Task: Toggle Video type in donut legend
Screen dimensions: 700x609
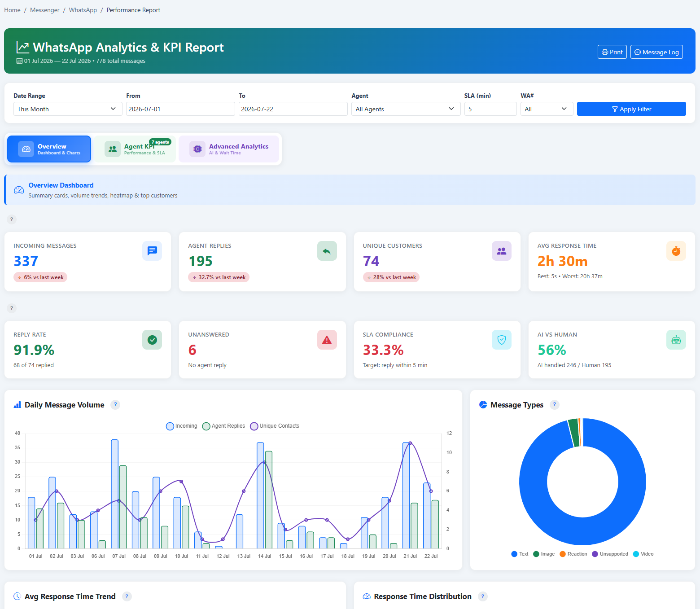Action: [x=643, y=554]
